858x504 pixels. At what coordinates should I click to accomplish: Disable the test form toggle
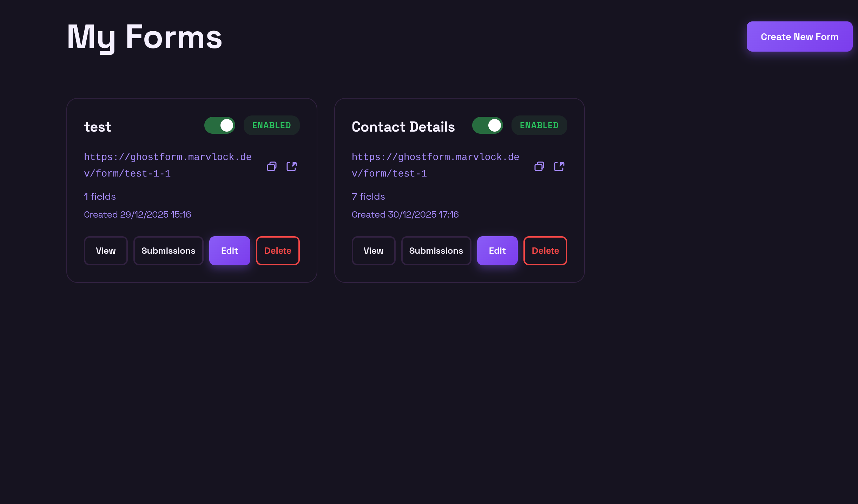[219, 125]
